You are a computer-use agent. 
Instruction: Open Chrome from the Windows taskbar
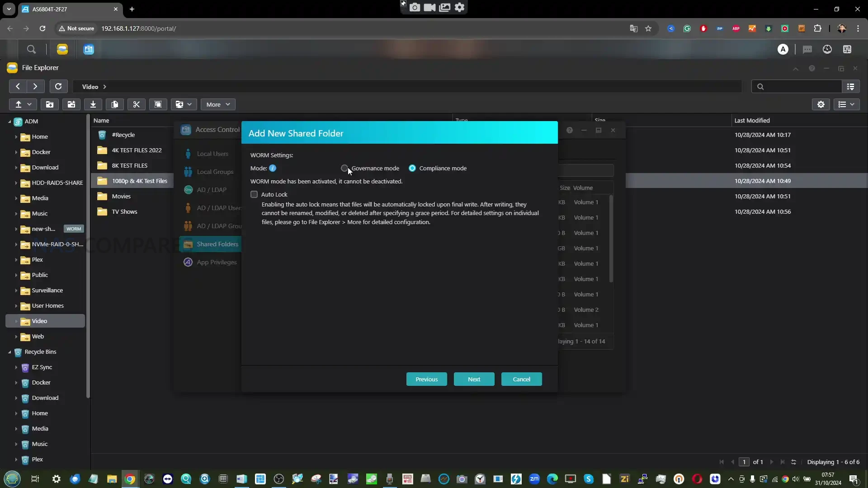point(130,479)
